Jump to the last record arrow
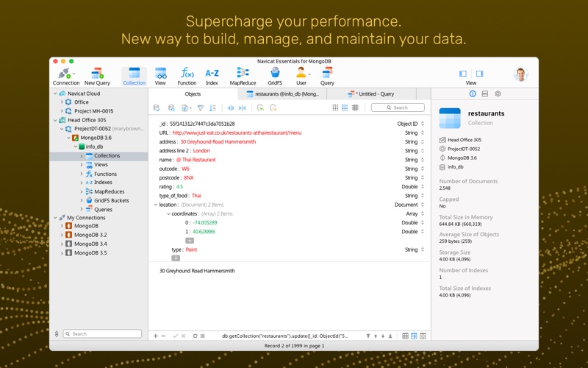588x368 pixels. (x=390, y=336)
